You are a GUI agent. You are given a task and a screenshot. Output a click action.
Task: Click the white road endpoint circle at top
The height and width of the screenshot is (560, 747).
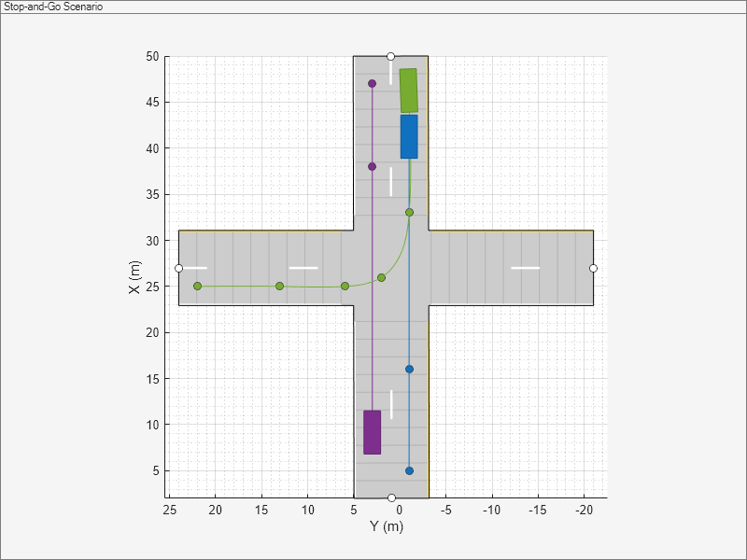[x=389, y=56]
